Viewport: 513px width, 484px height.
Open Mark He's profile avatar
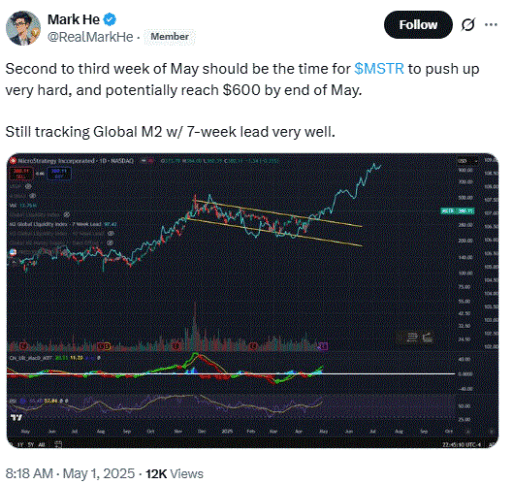click(x=23, y=28)
